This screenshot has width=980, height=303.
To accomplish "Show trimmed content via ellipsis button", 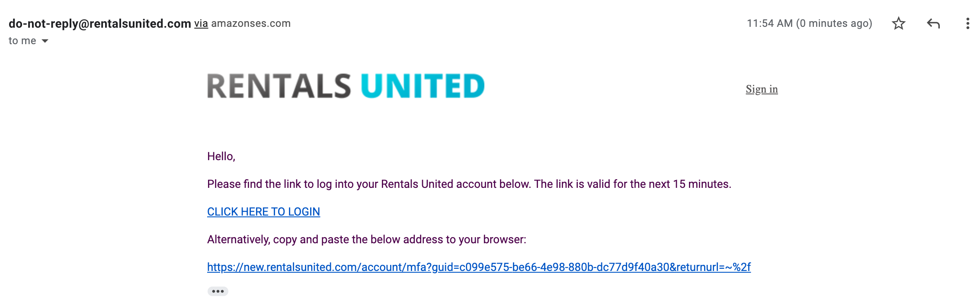I will click(218, 291).
